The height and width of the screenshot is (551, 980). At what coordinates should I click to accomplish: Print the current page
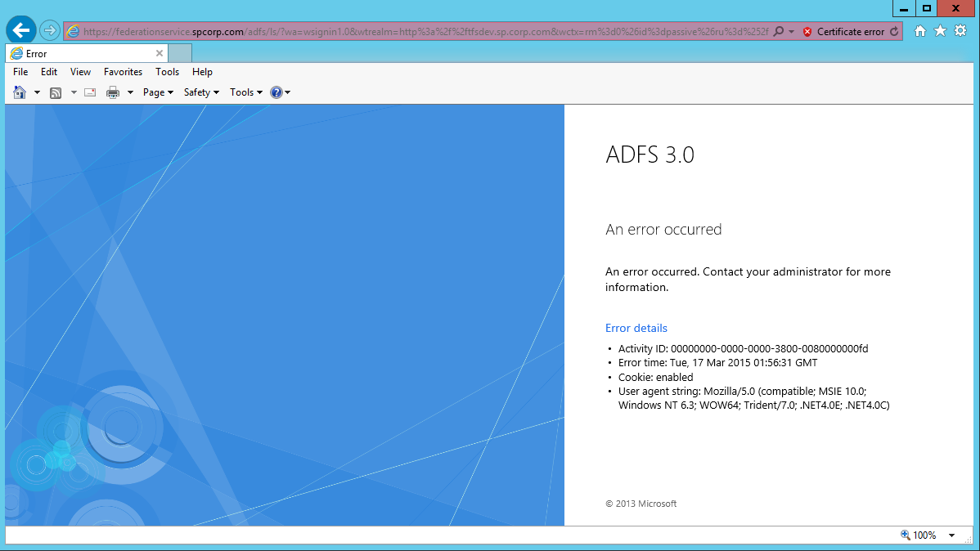pos(112,92)
